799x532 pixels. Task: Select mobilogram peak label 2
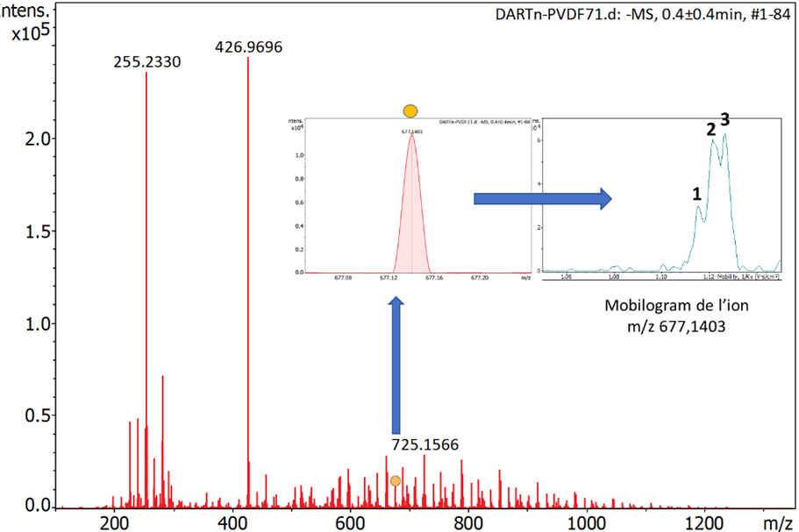pyautogui.click(x=711, y=130)
